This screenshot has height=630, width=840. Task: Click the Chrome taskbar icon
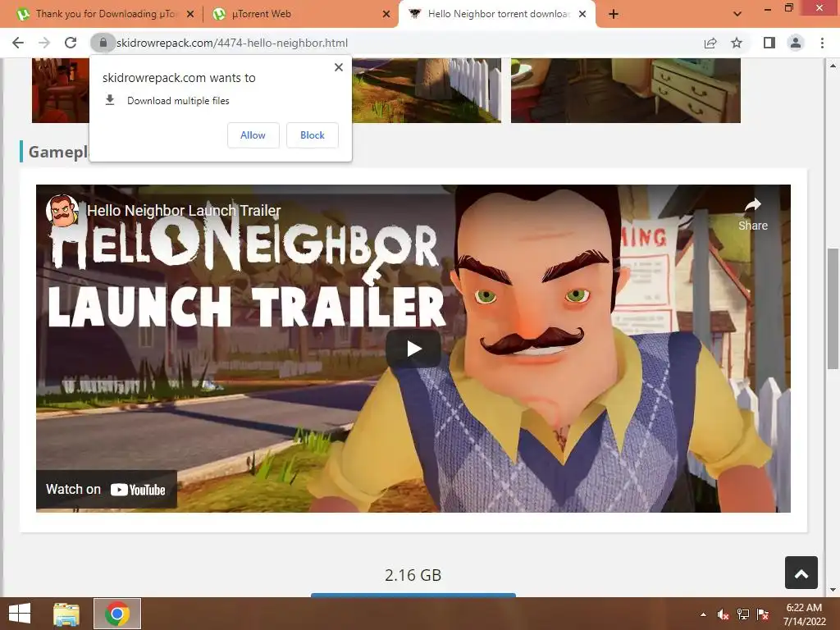(117, 614)
